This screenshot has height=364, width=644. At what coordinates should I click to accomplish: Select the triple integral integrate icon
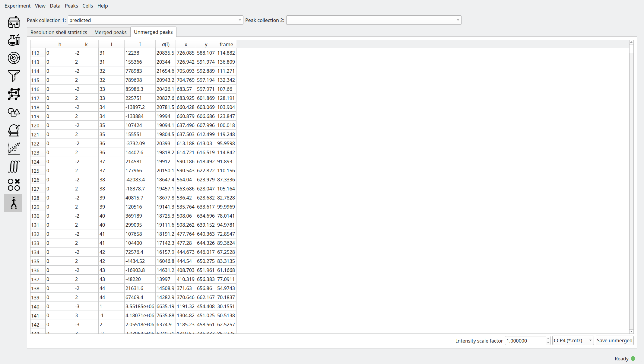tap(14, 167)
